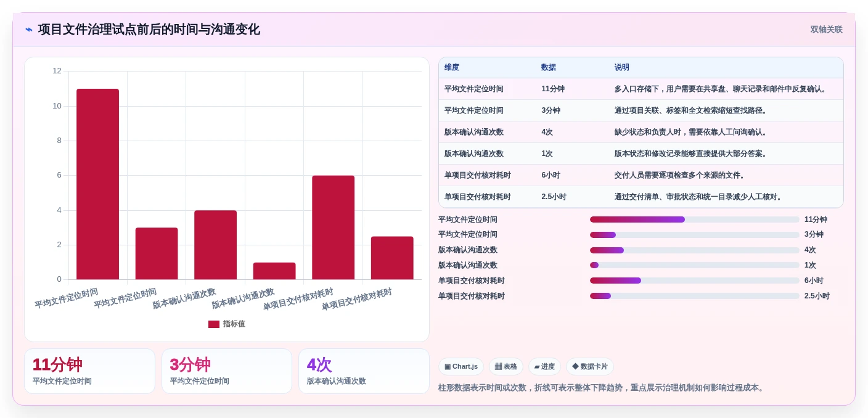Image resolution: width=868 pixels, height=418 pixels.
Task: Click the Chart.js tag chip
Action: [461, 367]
